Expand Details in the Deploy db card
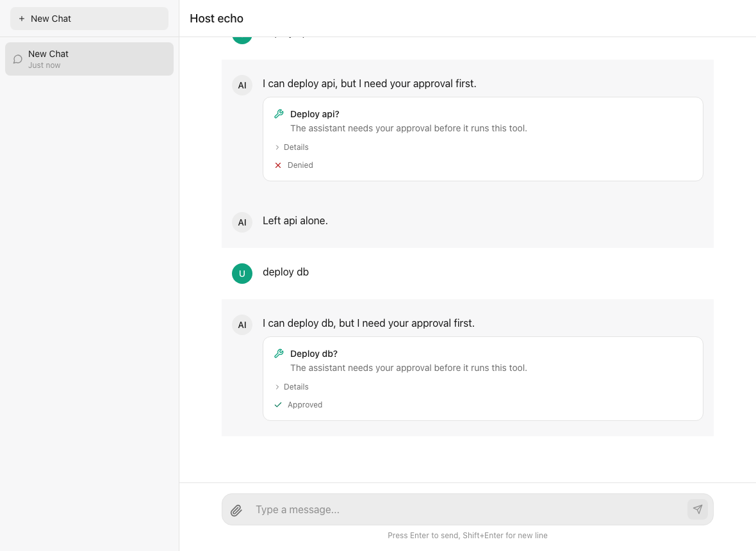 point(292,386)
